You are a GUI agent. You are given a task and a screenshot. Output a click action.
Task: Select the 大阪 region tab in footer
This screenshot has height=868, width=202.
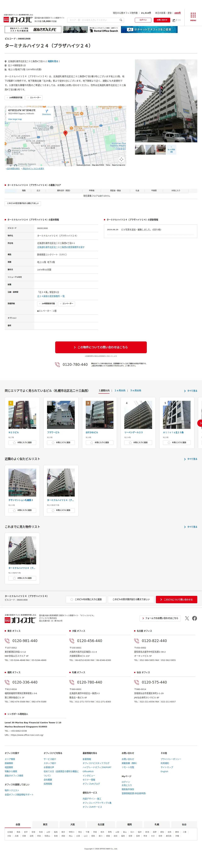[73, 824]
